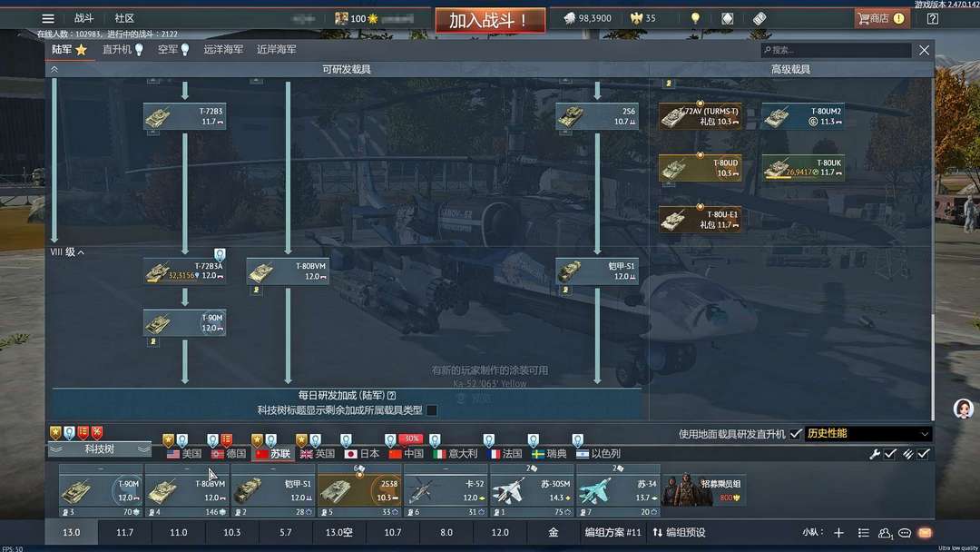The width and height of the screenshot is (980, 552).
Task: Select the 金 lineup preset
Action: 554,533
